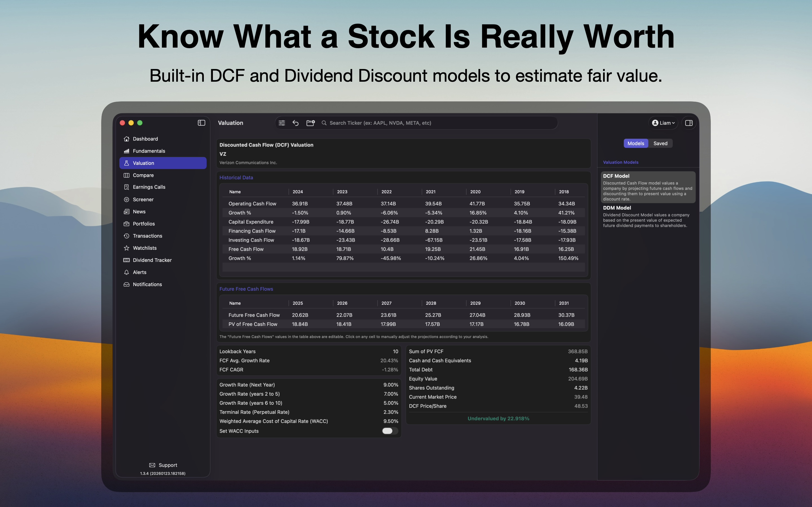The height and width of the screenshot is (507, 812).
Task: Click the Search Ticker input field
Action: 436,123
